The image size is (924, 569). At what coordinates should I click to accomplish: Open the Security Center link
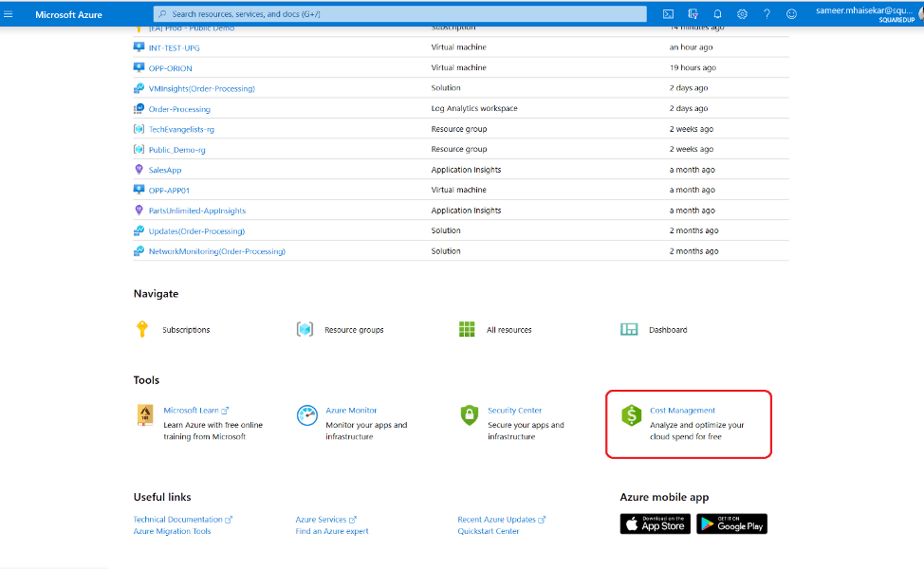514,411
